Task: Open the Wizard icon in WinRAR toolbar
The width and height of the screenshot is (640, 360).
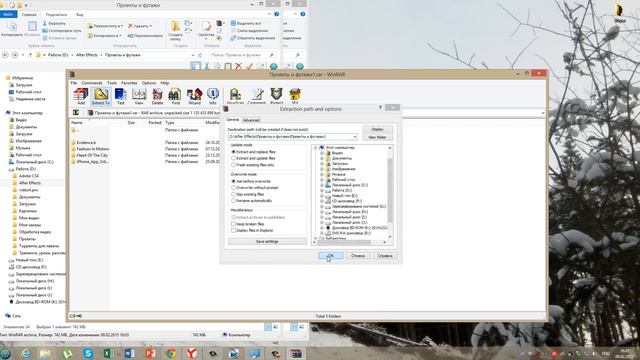Action: (x=194, y=96)
